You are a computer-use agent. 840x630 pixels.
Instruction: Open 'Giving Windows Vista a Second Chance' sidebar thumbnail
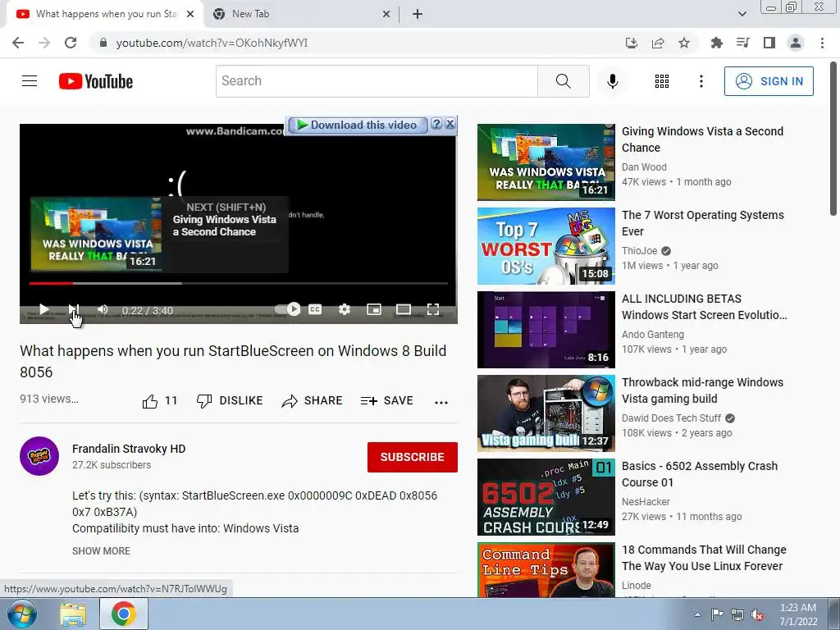pyautogui.click(x=546, y=162)
